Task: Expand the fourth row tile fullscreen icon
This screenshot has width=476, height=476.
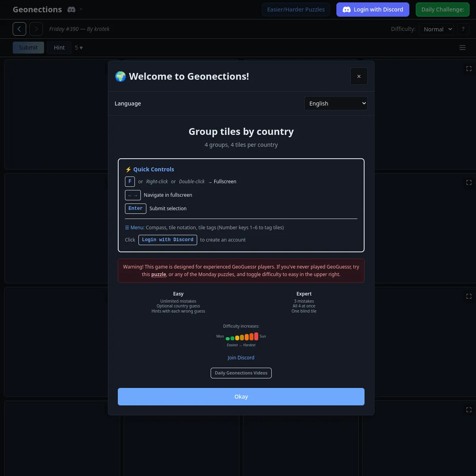Action: (x=469, y=410)
